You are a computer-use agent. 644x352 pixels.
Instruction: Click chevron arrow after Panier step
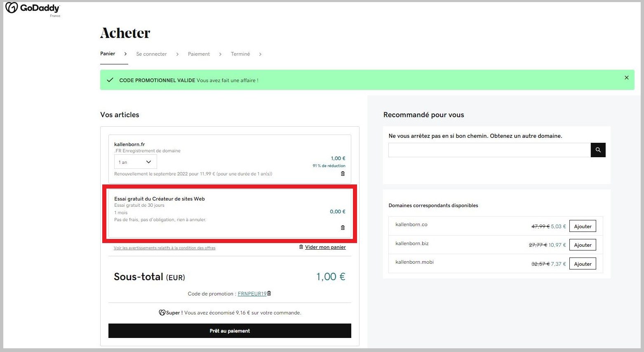coord(125,54)
